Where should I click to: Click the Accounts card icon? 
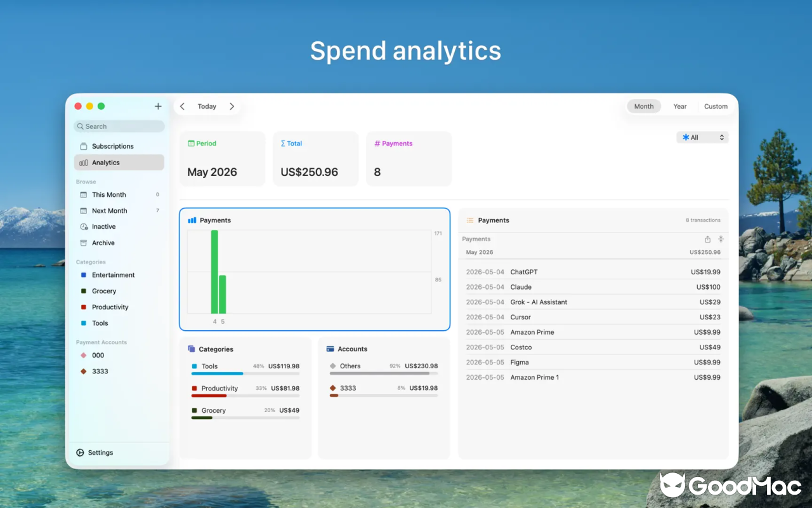coord(331,349)
